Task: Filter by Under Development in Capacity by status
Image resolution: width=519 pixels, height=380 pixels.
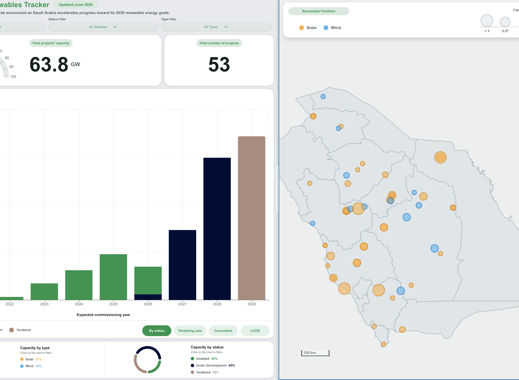Action: (213, 365)
